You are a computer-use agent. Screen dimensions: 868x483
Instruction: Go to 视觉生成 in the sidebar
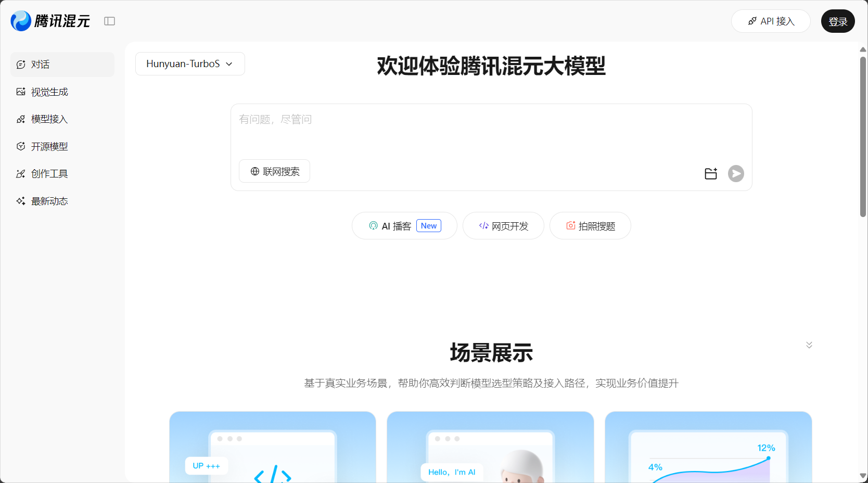click(x=62, y=92)
